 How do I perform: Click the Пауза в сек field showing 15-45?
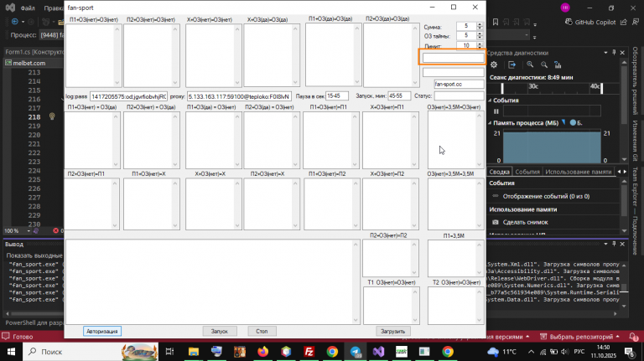pyautogui.click(x=337, y=96)
